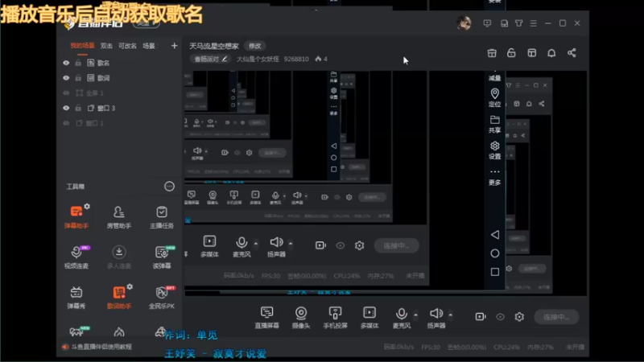The height and width of the screenshot is (362, 644).
Task: Show the 全屏 1 source with its eye
Action: 66,93
